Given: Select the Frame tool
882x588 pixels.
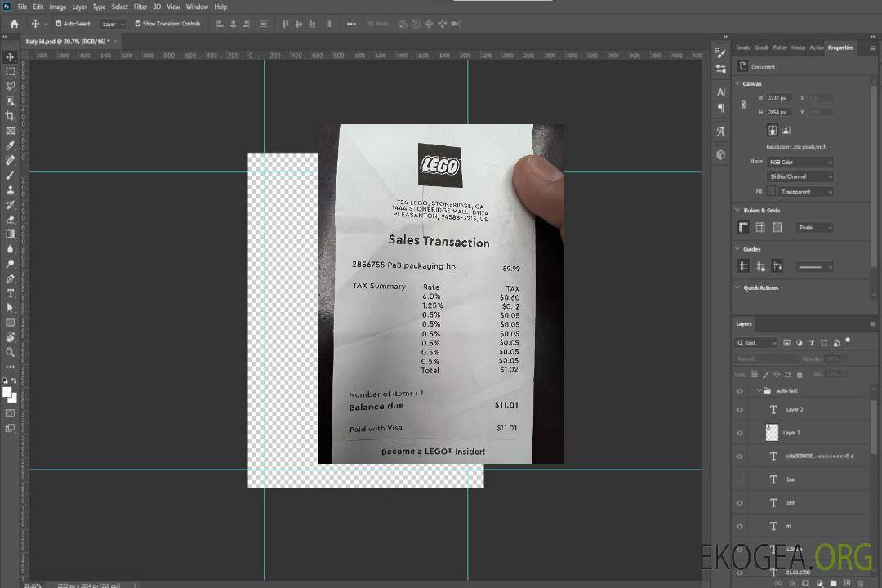Looking at the screenshot, I should pyautogui.click(x=10, y=131).
